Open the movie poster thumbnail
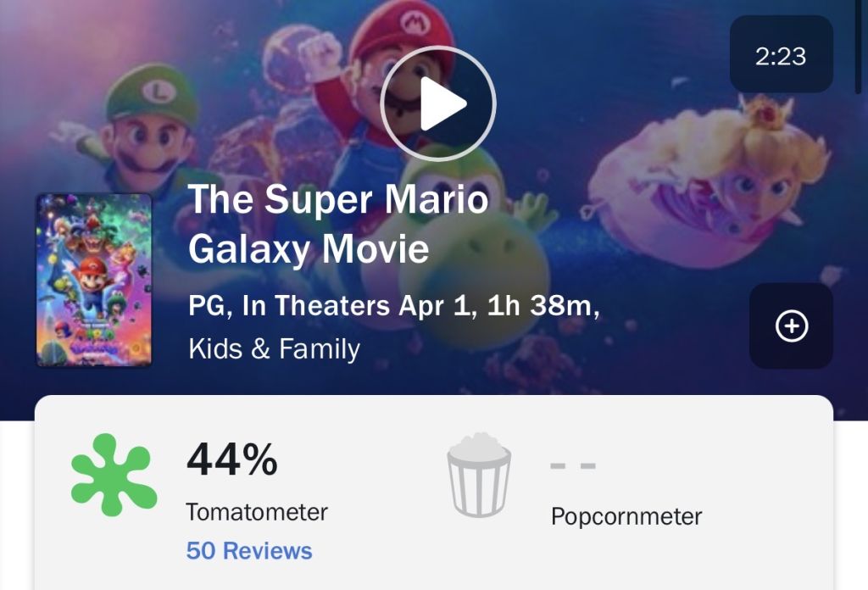Viewport: 868px width, 590px height. 94,280
